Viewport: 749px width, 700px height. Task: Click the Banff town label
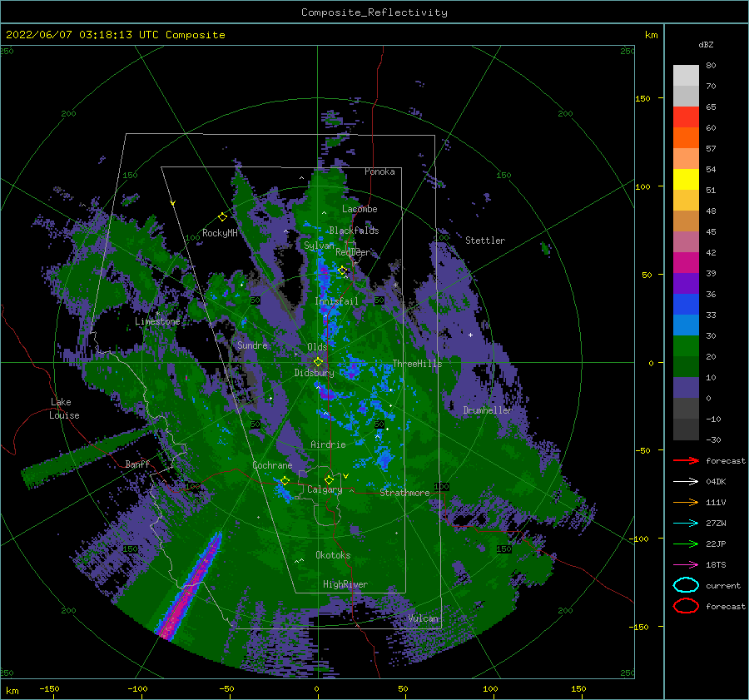137,464
